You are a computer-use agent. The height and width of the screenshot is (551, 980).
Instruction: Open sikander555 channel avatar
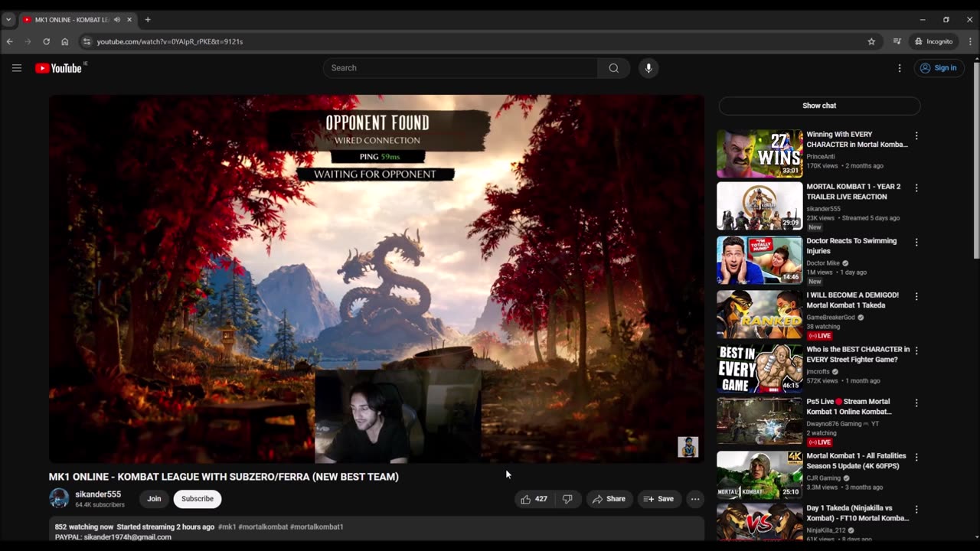tap(59, 499)
